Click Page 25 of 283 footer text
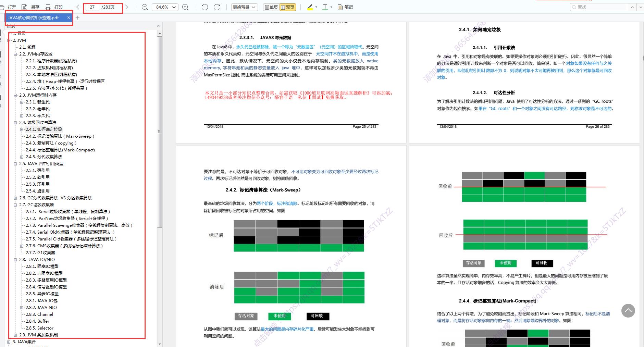Viewport: 644px width, 347px height. [364, 127]
